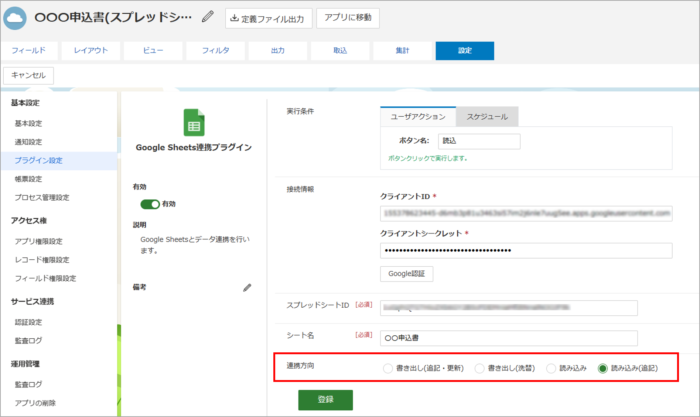
Task: Open 基本設定 item in sidebar
Action: tap(29, 123)
